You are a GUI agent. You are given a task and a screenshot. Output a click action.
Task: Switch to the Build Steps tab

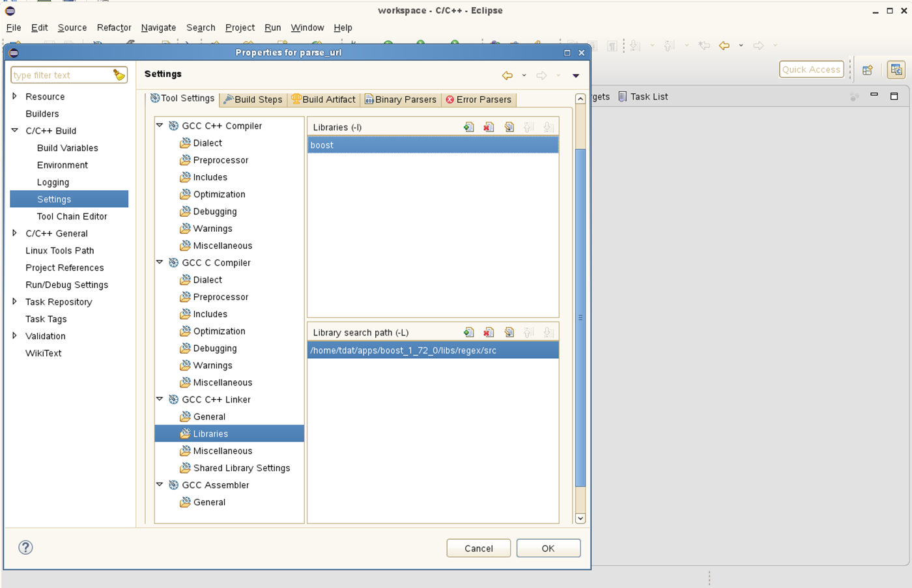[253, 100]
